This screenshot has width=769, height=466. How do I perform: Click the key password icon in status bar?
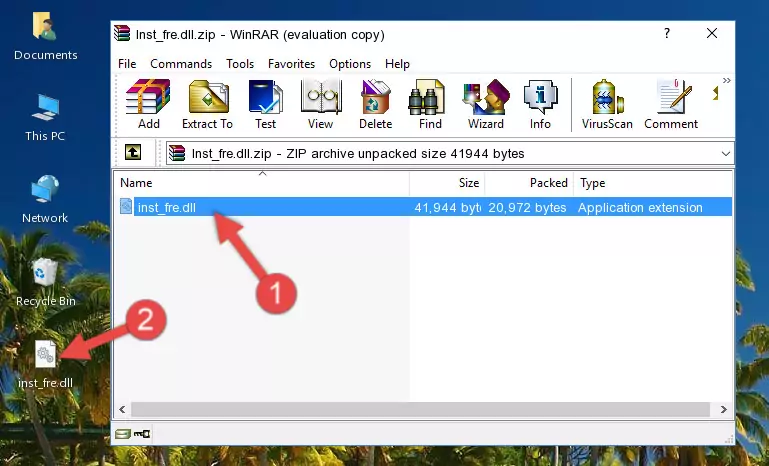coord(142,434)
